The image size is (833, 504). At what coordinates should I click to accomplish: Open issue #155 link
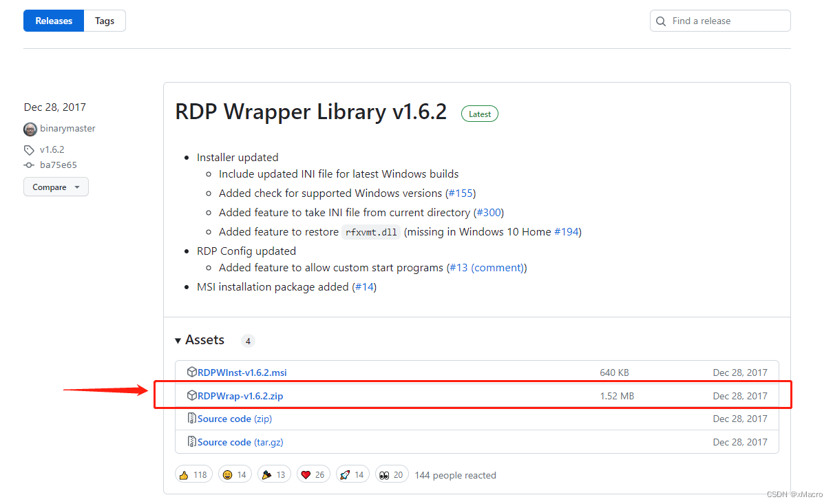(461, 193)
